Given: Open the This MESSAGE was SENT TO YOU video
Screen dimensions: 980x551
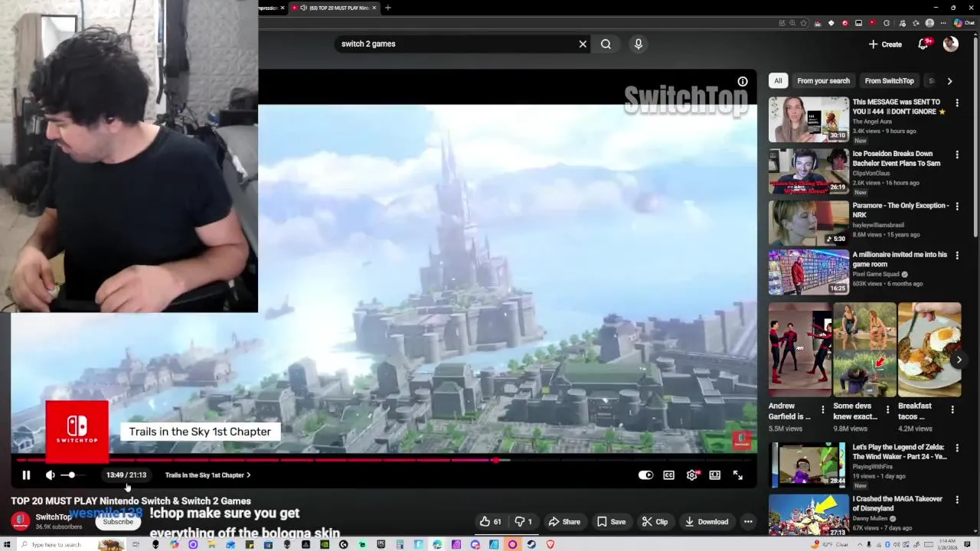Looking at the screenshot, I should coord(808,119).
